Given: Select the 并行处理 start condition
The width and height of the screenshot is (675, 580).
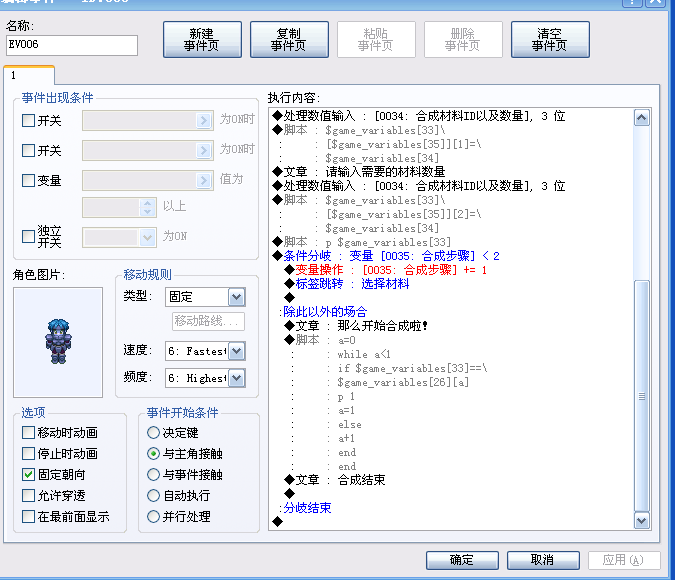Looking at the screenshot, I should pyautogui.click(x=153, y=516).
